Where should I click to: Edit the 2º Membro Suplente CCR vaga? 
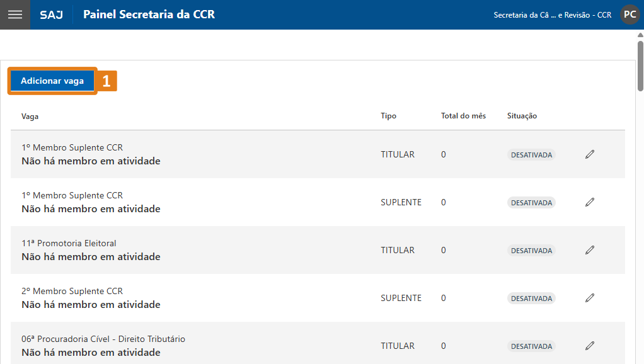pyautogui.click(x=590, y=298)
